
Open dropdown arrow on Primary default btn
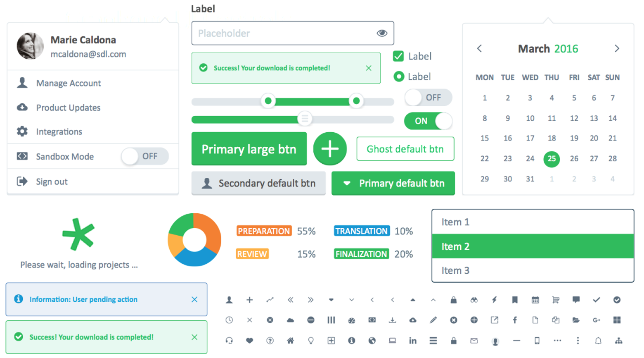coord(347,183)
